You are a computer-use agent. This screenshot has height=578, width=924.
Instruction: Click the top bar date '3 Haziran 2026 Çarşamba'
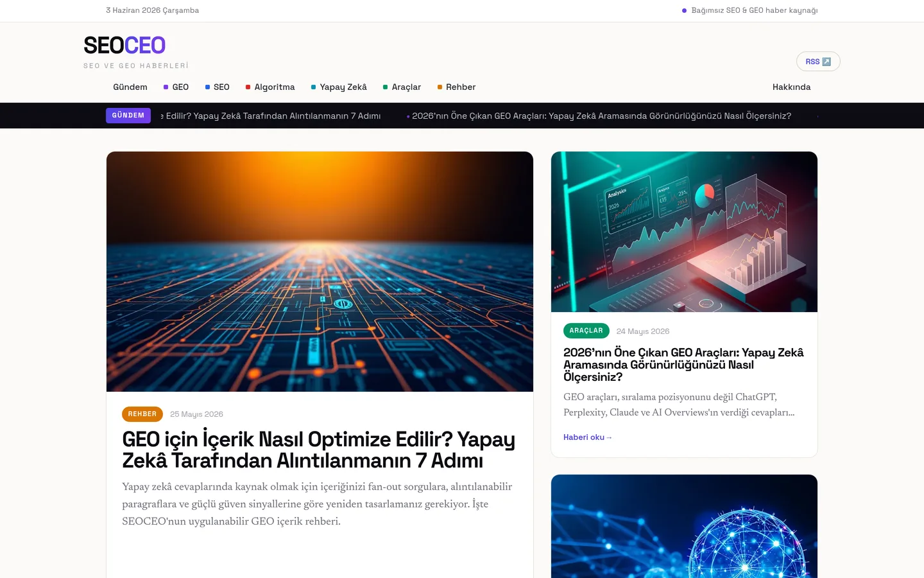tap(153, 10)
